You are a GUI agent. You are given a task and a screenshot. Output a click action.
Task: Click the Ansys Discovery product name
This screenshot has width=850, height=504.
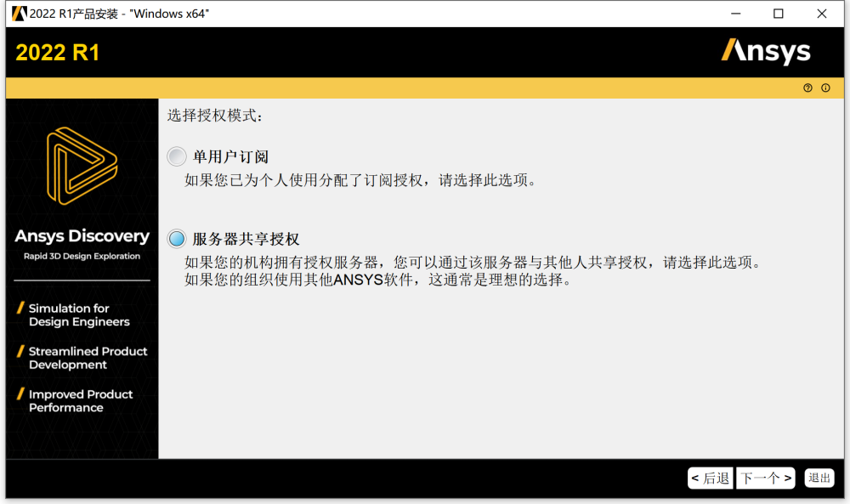82,236
